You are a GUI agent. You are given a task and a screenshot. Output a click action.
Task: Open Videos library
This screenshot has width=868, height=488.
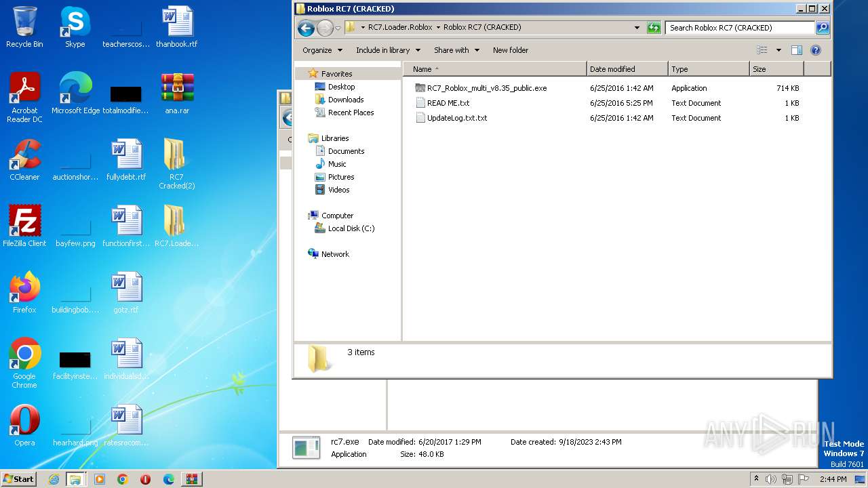point(338,190)
